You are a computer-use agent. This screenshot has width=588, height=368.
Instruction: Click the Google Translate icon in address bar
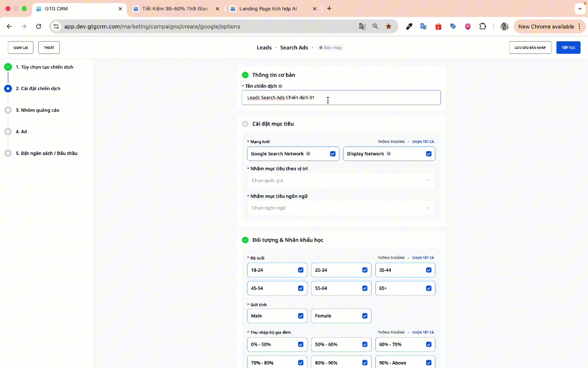tap(362, 26)
